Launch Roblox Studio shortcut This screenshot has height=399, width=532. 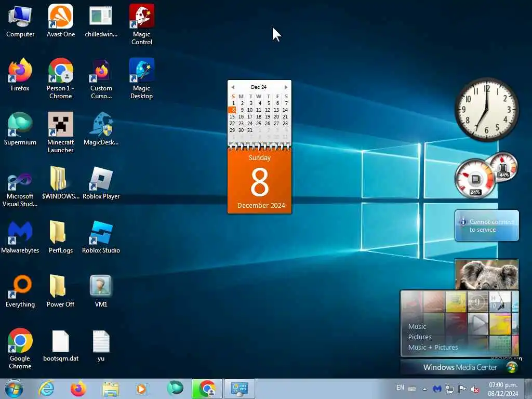tap(101, 237)
